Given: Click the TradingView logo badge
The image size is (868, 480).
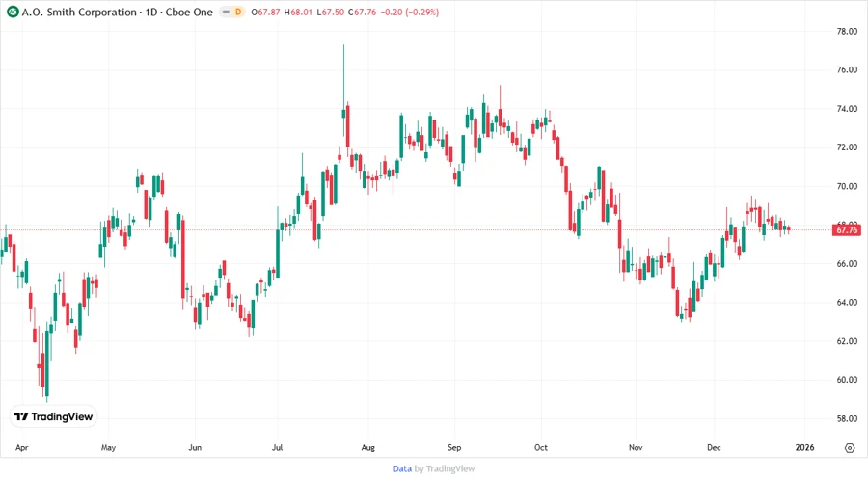Looking at the screenshot, I should point(53,417).
